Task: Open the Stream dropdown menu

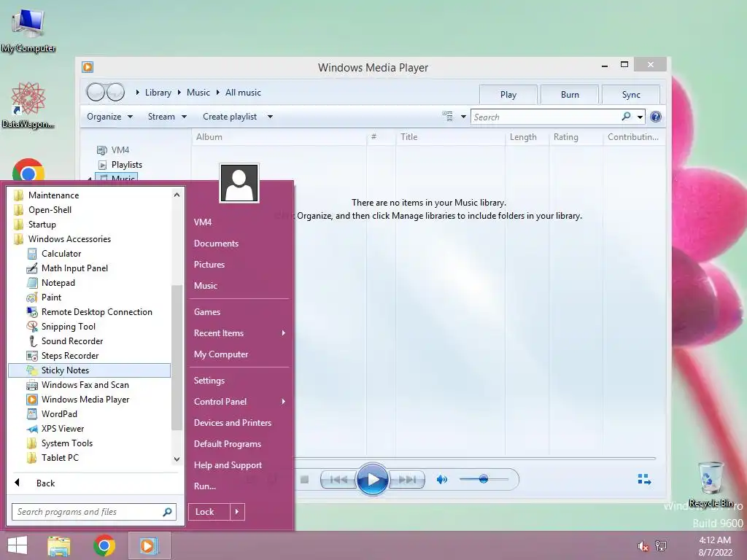Action: pos(167,117)
